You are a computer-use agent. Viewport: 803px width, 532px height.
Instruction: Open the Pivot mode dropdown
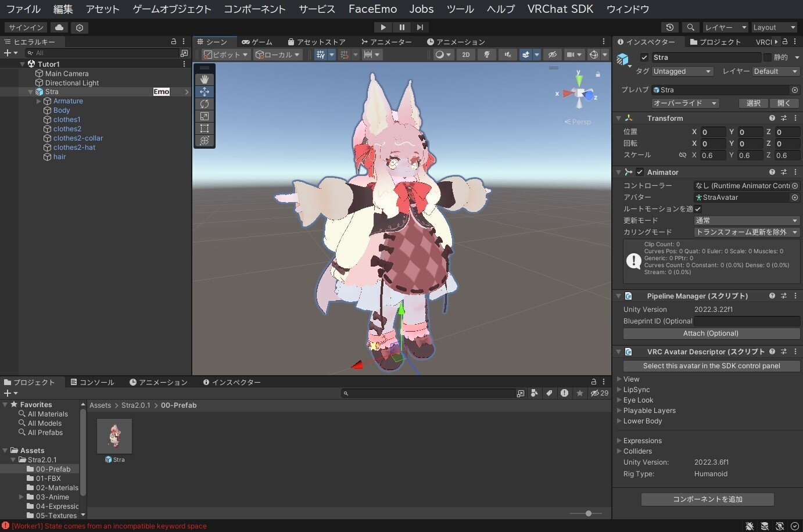[226, 55]
